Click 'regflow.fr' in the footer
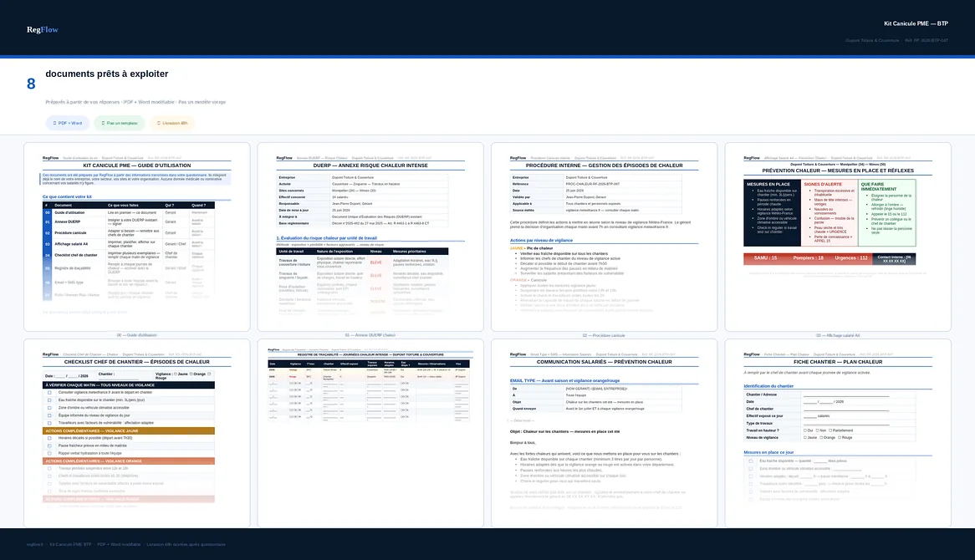 (x=35, y=544)
